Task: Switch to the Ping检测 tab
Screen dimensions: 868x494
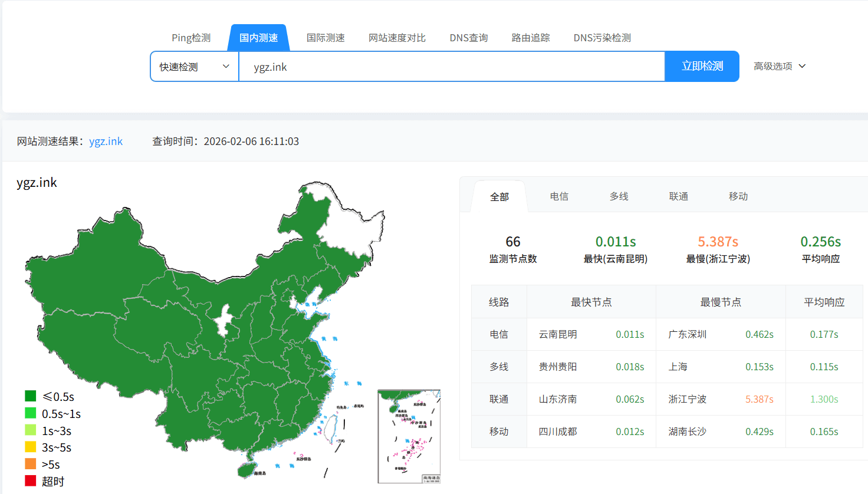Action: pyautogui.click(x=191, y=38)
